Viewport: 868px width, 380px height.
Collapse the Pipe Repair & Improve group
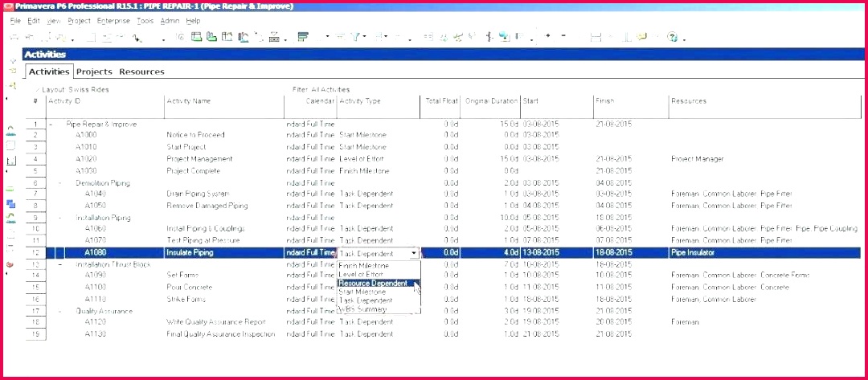51,125
